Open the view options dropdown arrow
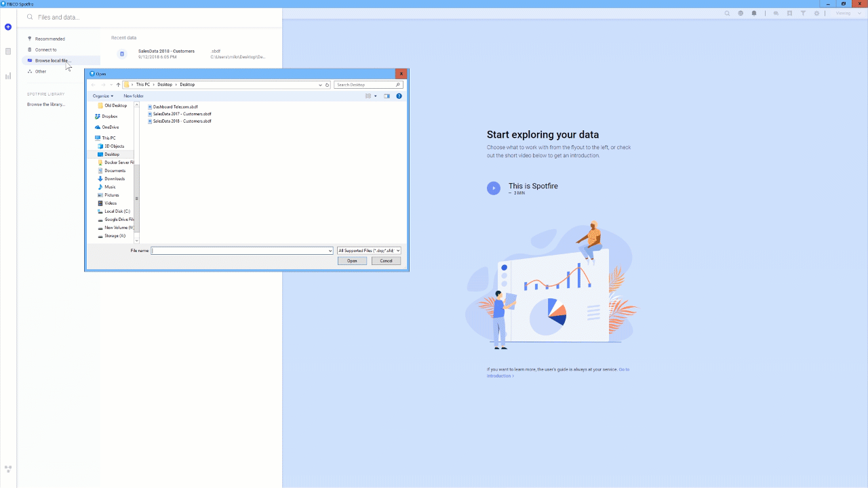The height and width of the screenshot is (488, 868). pyautogui.click(x=376, y=96)
